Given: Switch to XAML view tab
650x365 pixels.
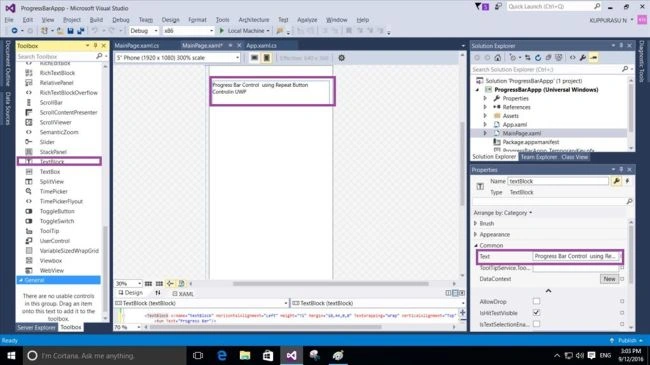Looking at the screenshot, I should click(x=183, y=294).
